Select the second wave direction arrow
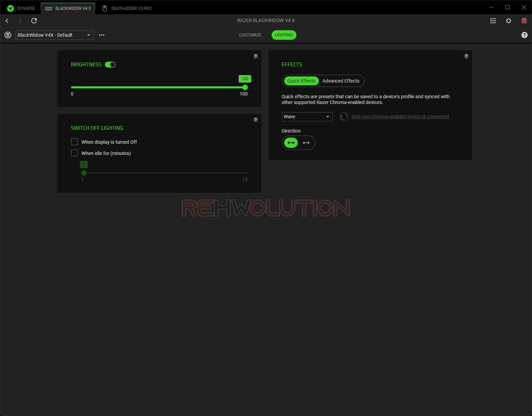The height and width of the screenshot is (416, 532). click(306, 143)
